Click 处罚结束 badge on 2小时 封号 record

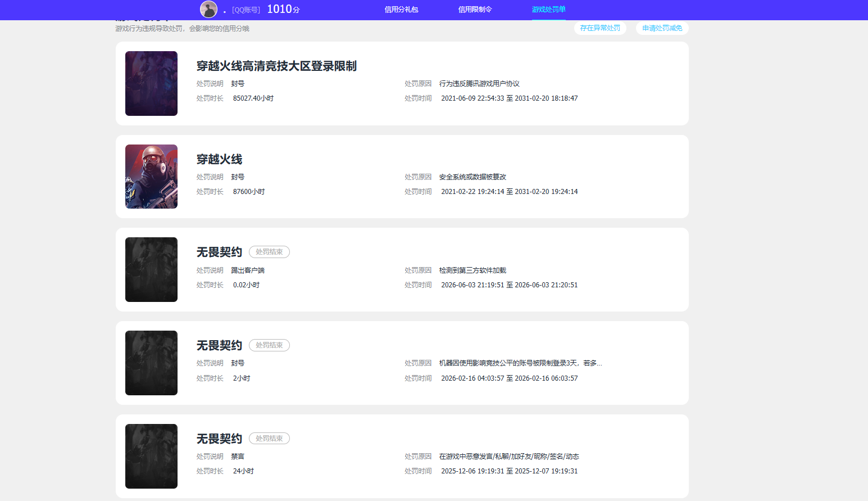[x=269, y=345]
